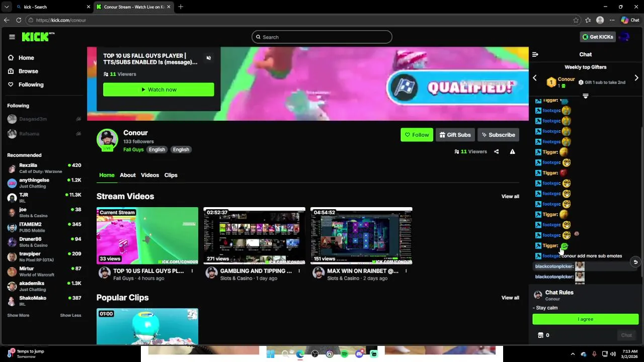The image size is (644, 362).
Task: Go to previous top gifter arrow
Action: click(x=535, y=78)
